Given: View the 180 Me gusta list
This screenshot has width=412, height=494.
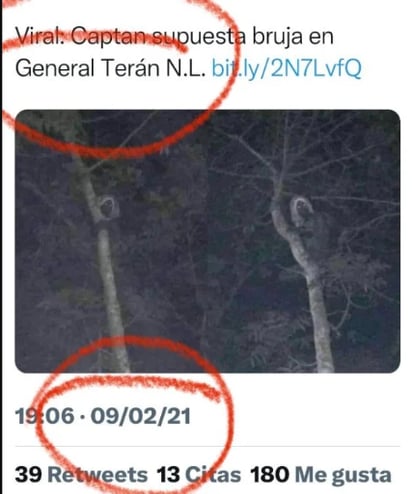Looking at the screenshot, I should tap(321, 475).
